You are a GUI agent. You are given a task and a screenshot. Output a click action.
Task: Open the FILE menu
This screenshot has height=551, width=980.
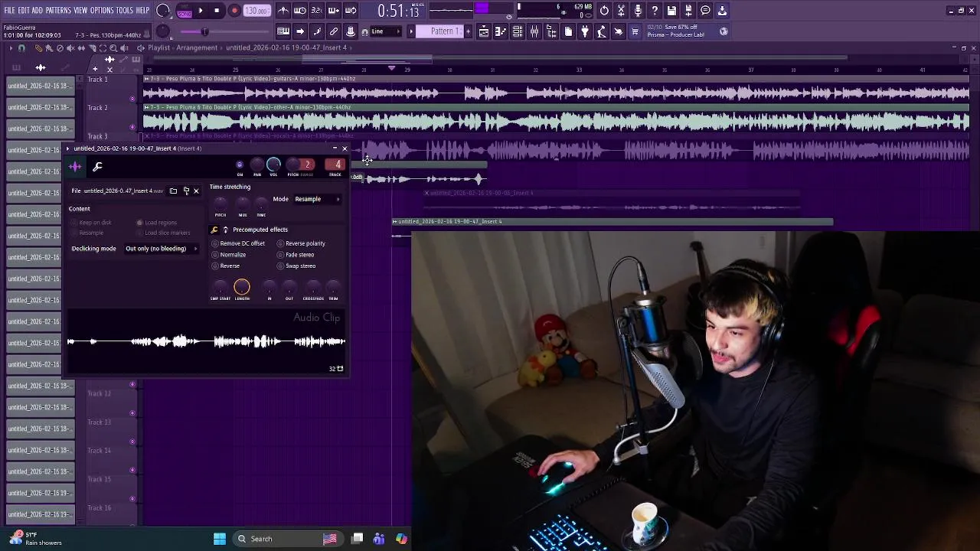click(9, 10)
